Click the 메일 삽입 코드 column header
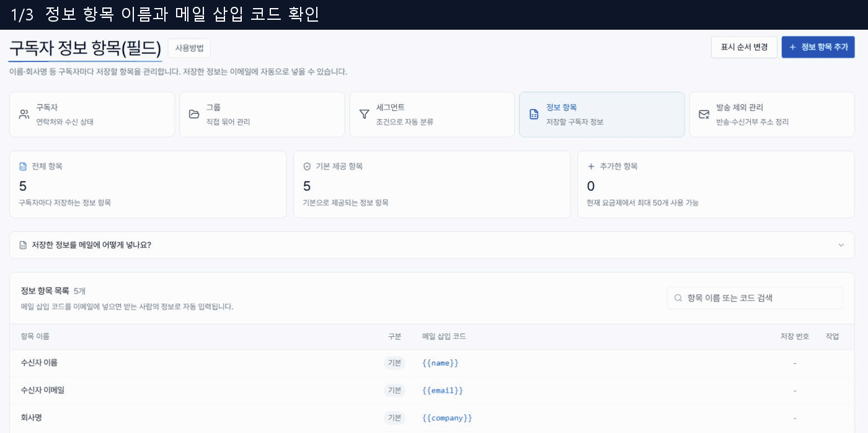This screenshot has width=868, height=433. click(x=444, y=336)
